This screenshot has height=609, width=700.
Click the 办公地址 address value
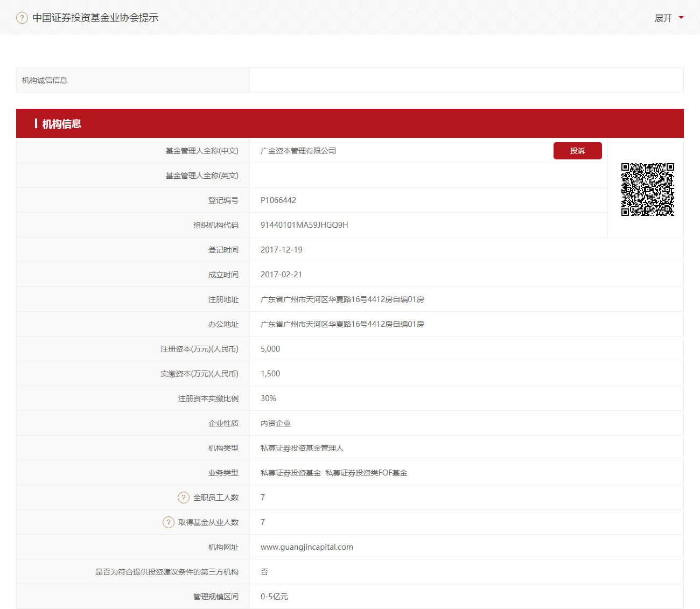point(342,324)
